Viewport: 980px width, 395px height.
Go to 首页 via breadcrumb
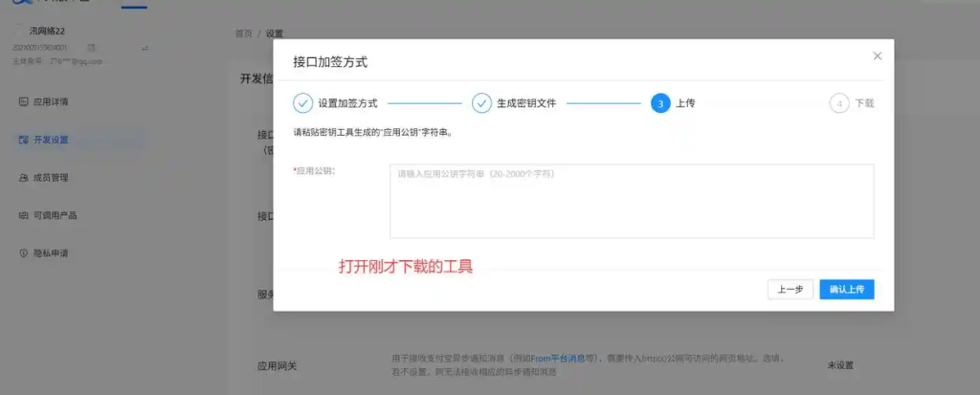click(x=243, y=33)
